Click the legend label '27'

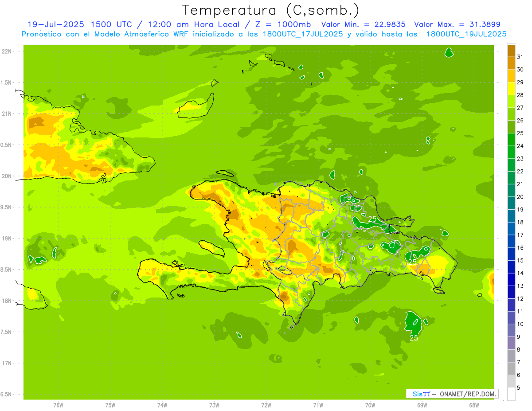click(520, 108)
